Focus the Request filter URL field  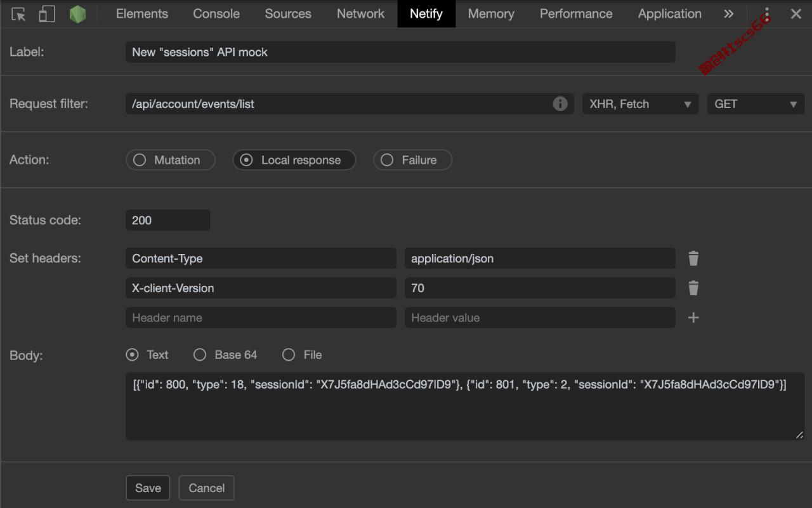pos(350,104)
